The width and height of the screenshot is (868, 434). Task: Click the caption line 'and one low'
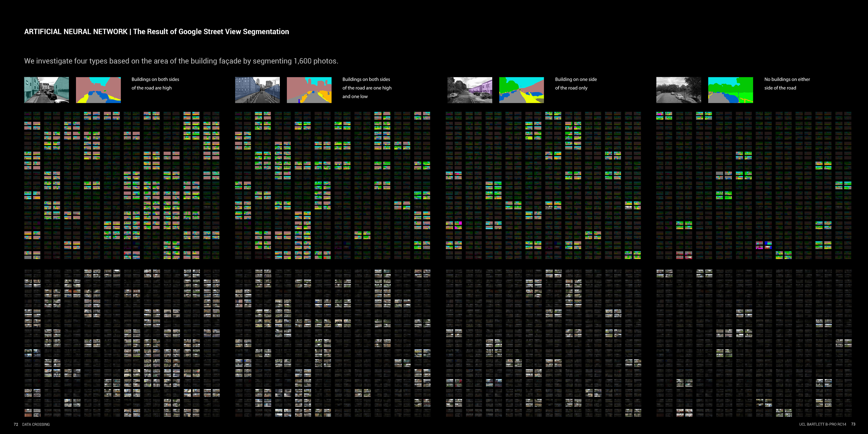[x=355, y=96]
